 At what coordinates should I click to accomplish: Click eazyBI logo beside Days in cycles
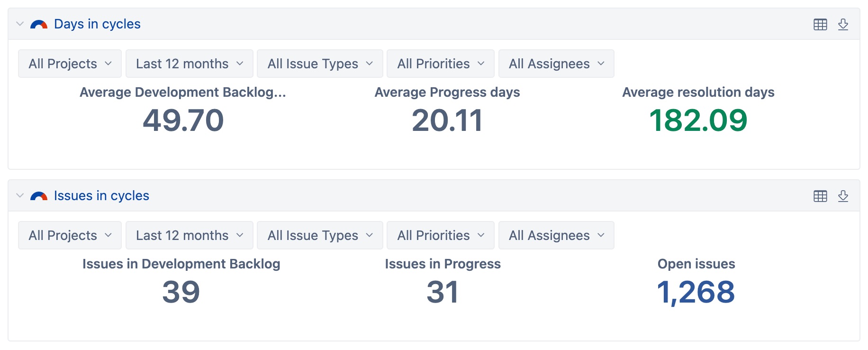(39, 25)
